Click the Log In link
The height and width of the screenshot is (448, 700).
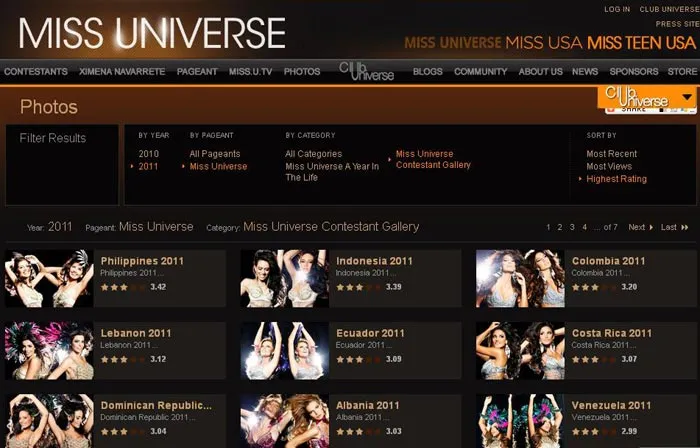coord(617,9)
